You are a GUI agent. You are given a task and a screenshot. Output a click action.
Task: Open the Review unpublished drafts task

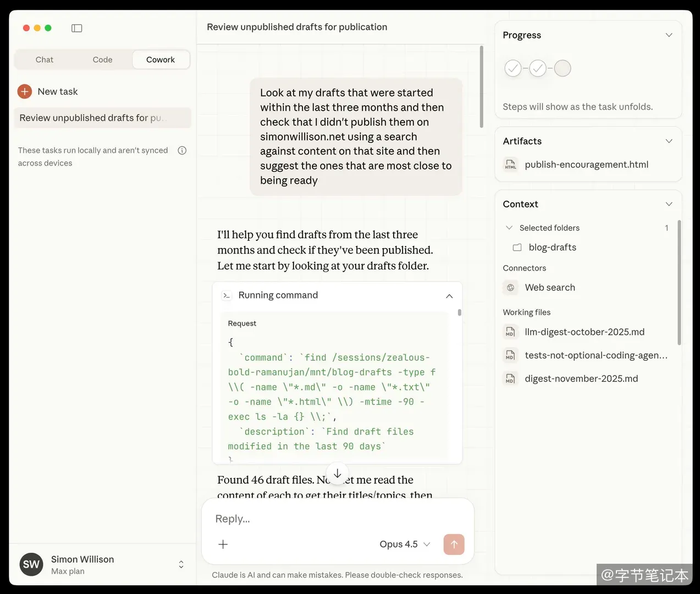point(102,118)
